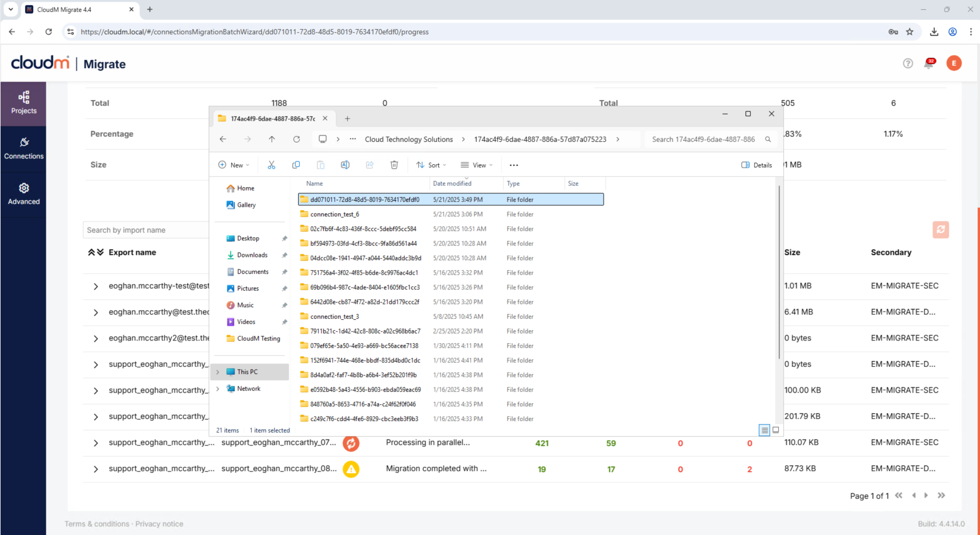Expand the eoghan.mccarthy2@test row
The height and width of the screenshot is (535, 980).
96,339
